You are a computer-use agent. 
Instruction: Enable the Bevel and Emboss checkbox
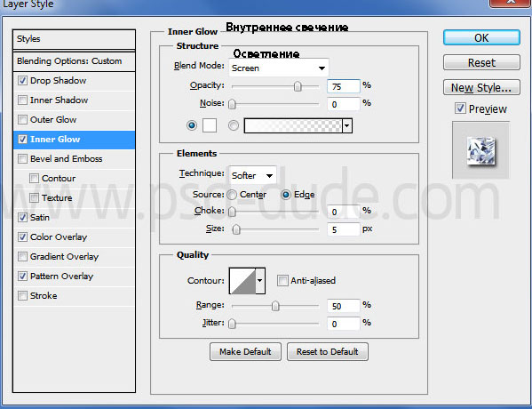(x=22, y=158)
